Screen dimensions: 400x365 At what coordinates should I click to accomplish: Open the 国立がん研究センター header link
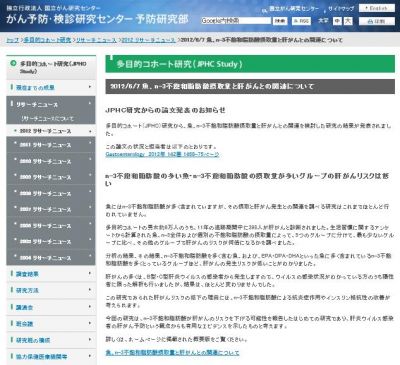coord(294,9)
